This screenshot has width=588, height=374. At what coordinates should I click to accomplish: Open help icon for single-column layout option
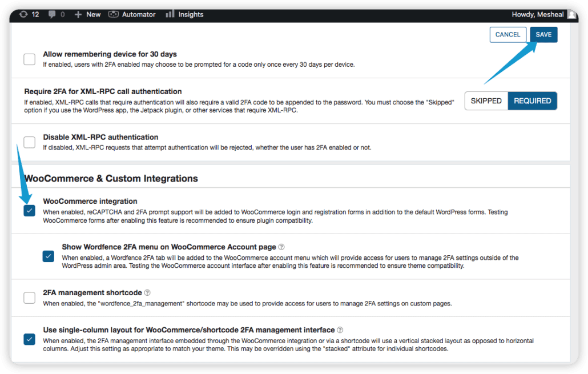pyautogui.click(x=340, y=330)
